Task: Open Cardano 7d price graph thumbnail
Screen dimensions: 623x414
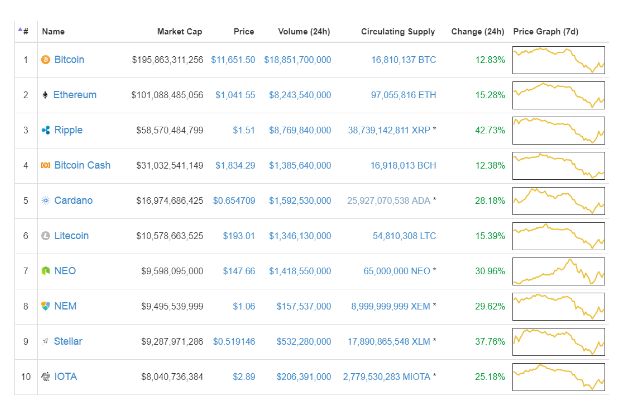Action: pos(558,201)
